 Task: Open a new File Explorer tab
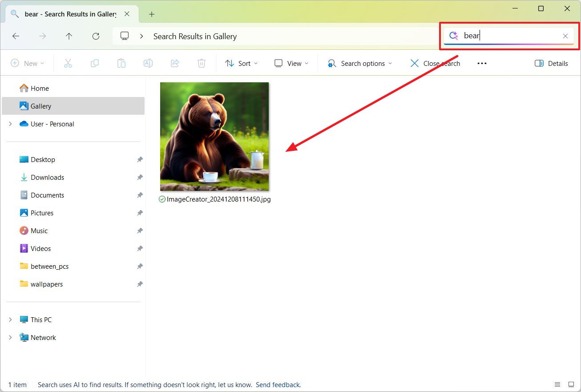click(151, 14)
